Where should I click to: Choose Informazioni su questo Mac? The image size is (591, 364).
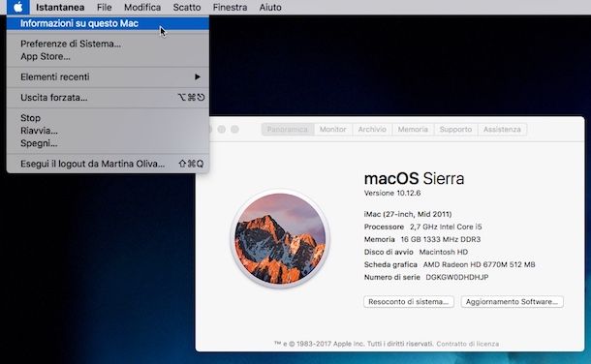pos(108,23)
